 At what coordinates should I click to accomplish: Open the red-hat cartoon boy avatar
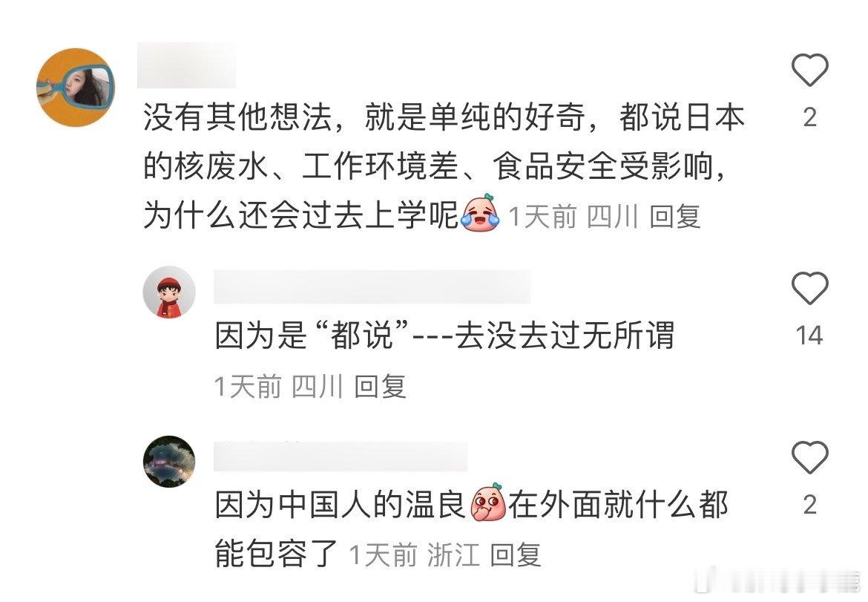(169, 292)
